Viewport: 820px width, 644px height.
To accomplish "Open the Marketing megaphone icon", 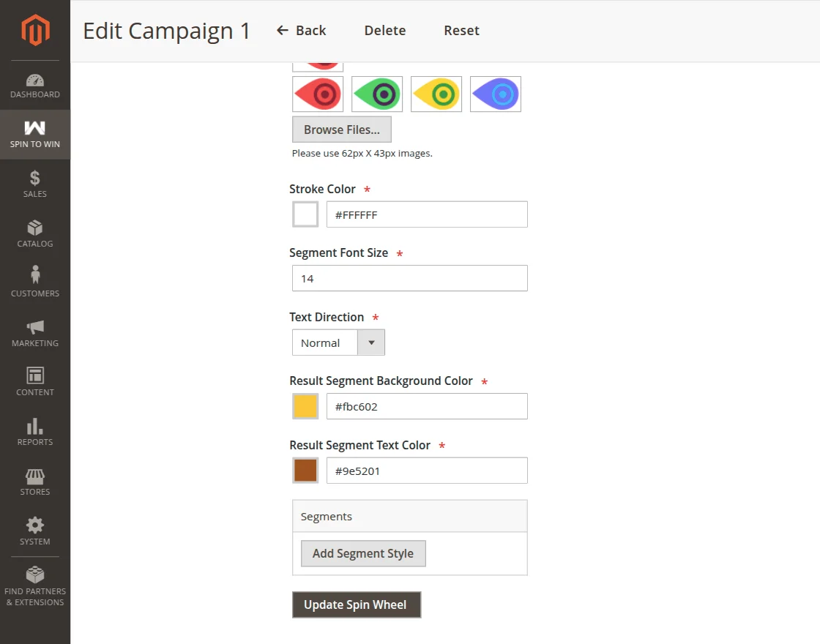I will pos(35,326).
